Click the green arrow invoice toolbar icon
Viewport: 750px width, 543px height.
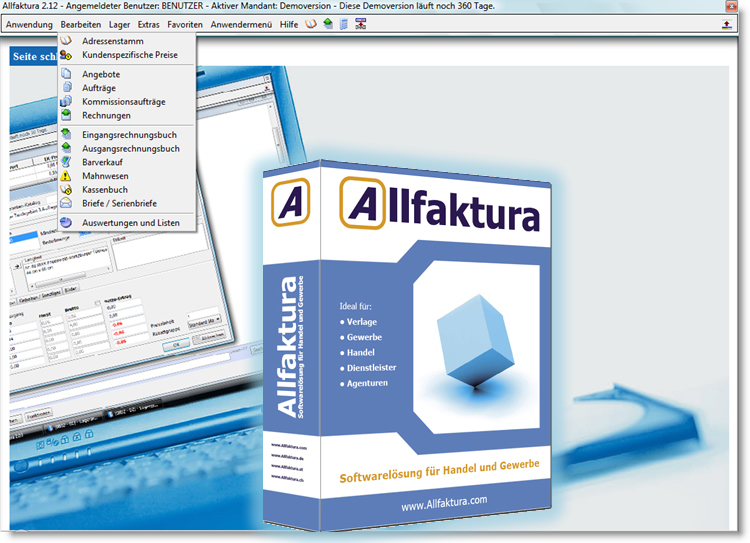pos(328,24)
